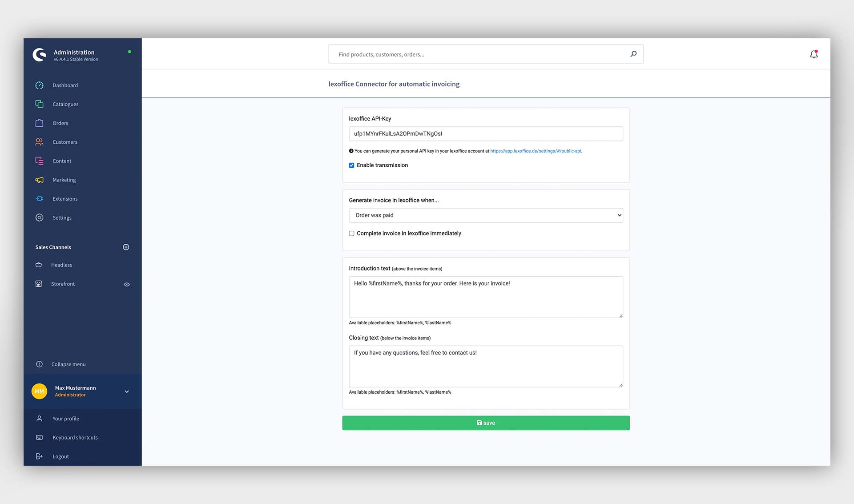Click the Orders bag icon
The image size is (854, 504).
39,123
